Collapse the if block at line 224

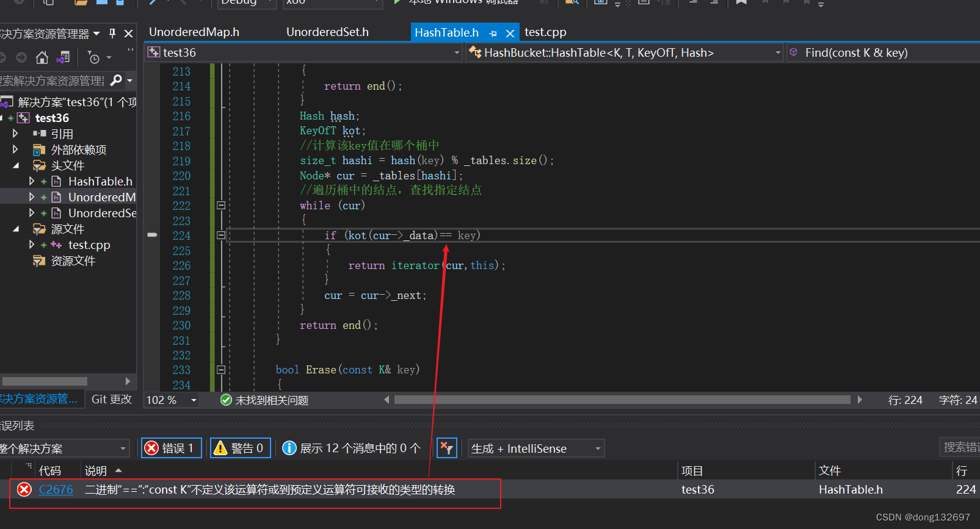221,235
